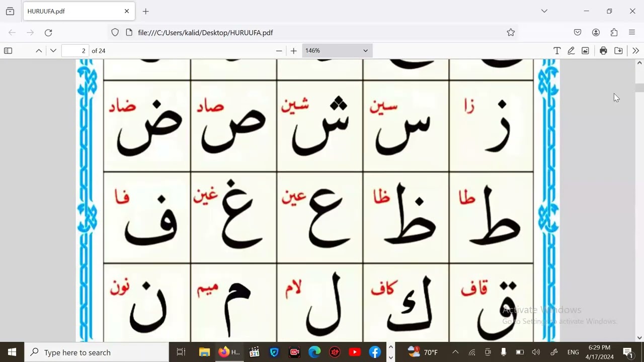Screen dimensions: 644x362
Task: Select the add image tool
Action: 585,51
